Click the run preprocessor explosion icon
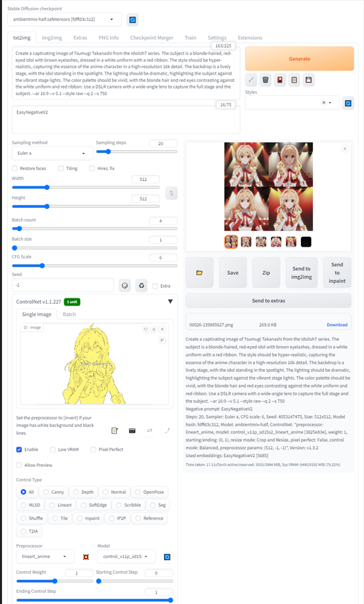 click(x=86, y=557)
